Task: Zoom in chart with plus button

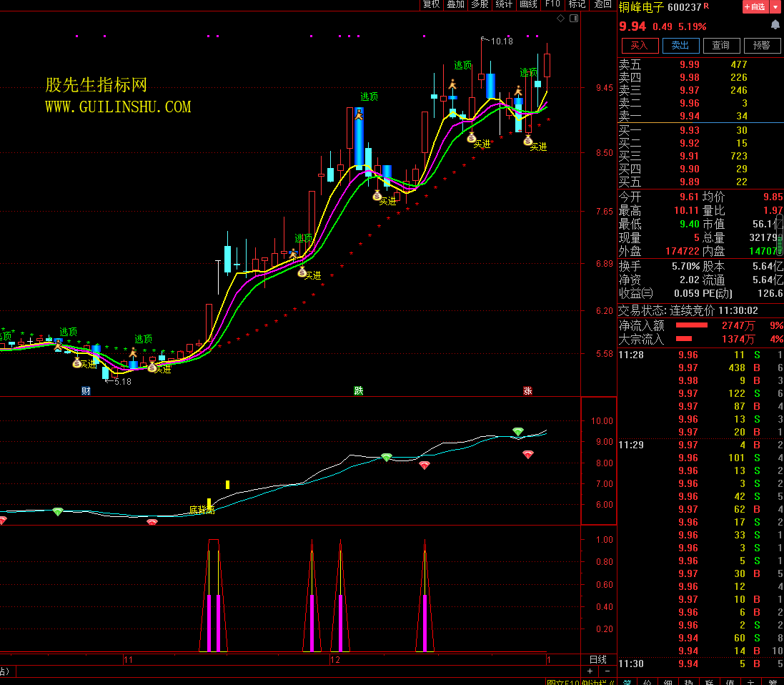Action: coord(590,671)
